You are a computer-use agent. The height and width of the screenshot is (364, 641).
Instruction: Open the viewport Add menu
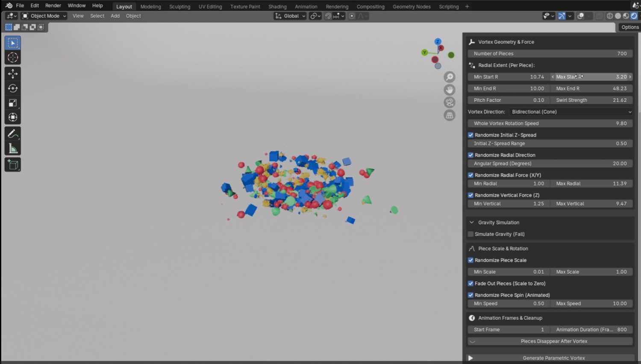click(115, 16)
